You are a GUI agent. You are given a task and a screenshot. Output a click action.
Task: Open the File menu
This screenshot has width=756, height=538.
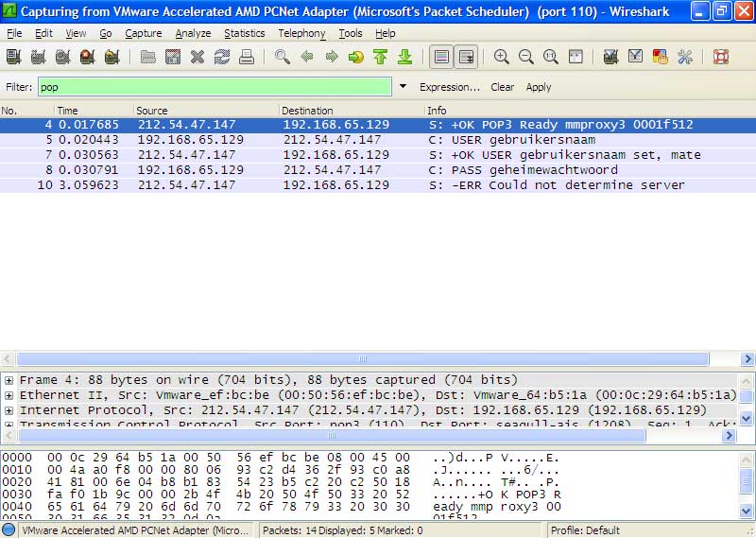point(14,33)
